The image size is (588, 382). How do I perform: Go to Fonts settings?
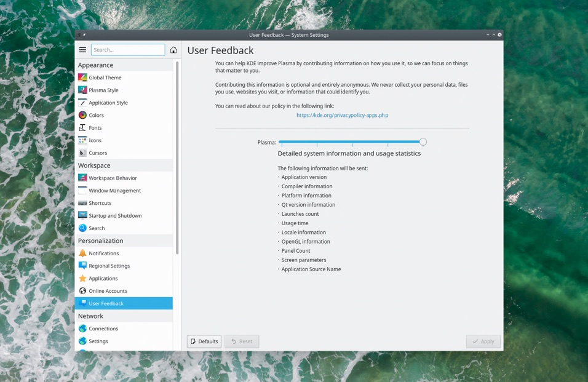click(x=95, y=128)
